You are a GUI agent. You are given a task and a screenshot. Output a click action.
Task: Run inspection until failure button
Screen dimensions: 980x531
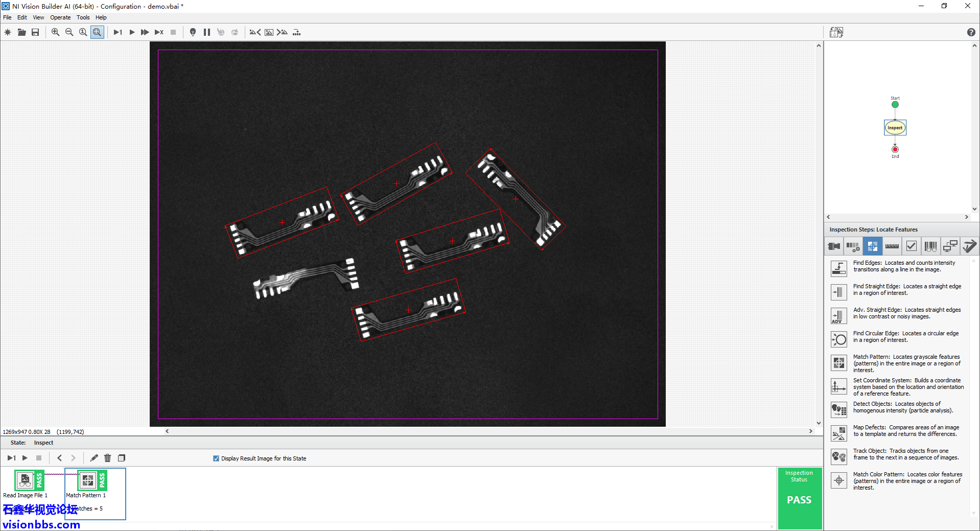click(159, 32)
